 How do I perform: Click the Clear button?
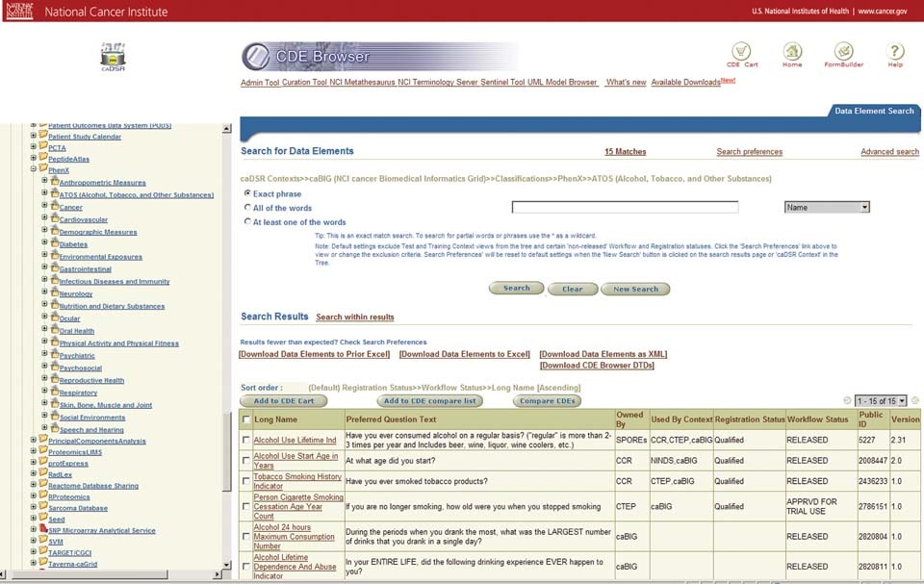click(x=572, y=289)
